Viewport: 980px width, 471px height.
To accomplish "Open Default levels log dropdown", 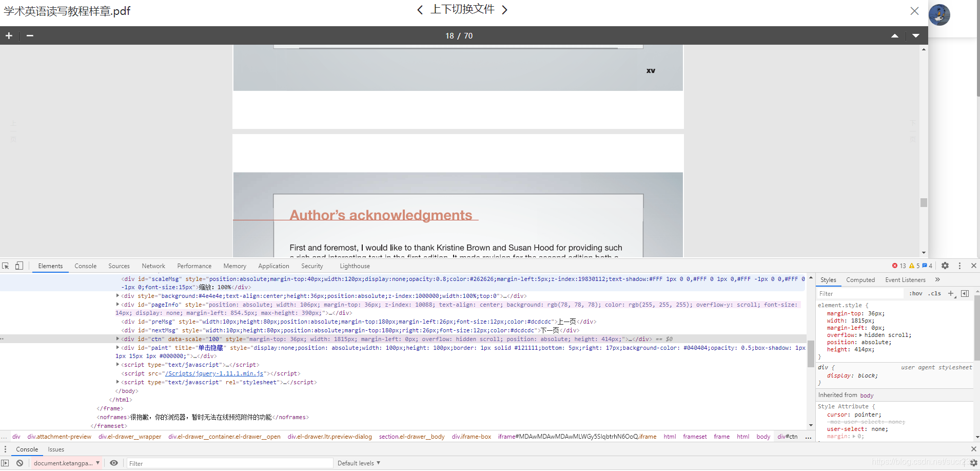I will tap(359, 463).
